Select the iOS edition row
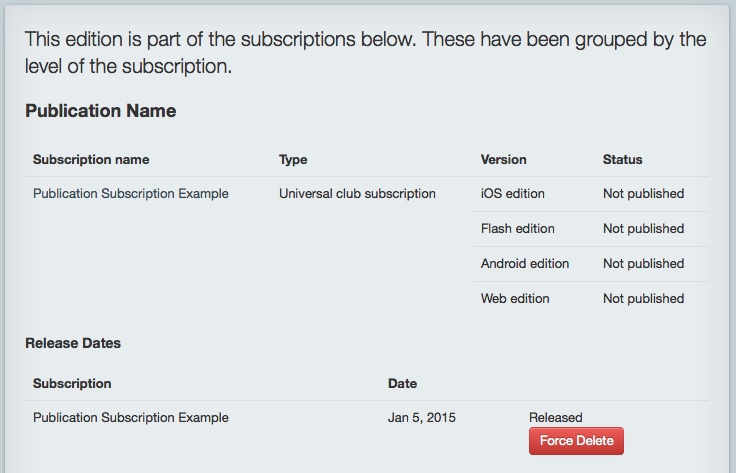Image resolution: width=736 pixels, height=473 pixels. click(x=590, y=194)
